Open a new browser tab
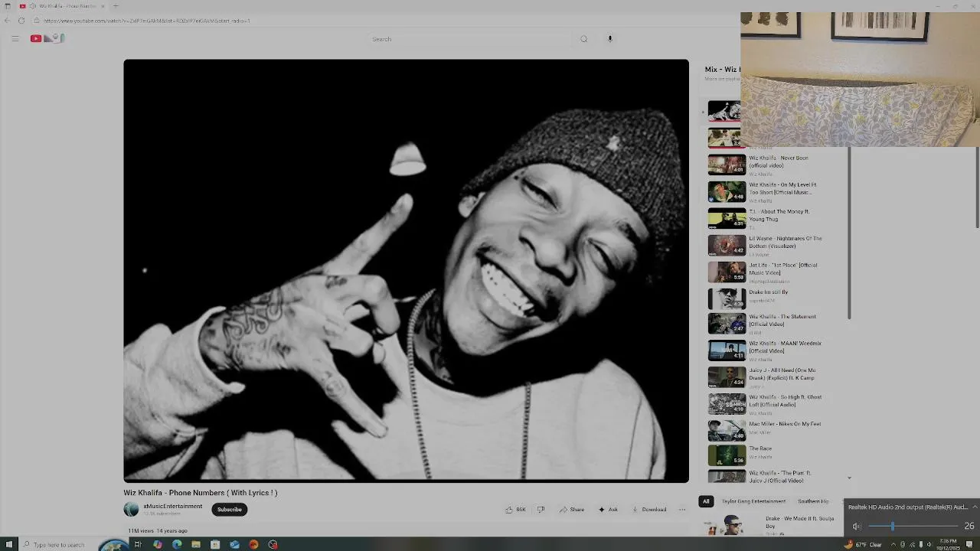 116,6
